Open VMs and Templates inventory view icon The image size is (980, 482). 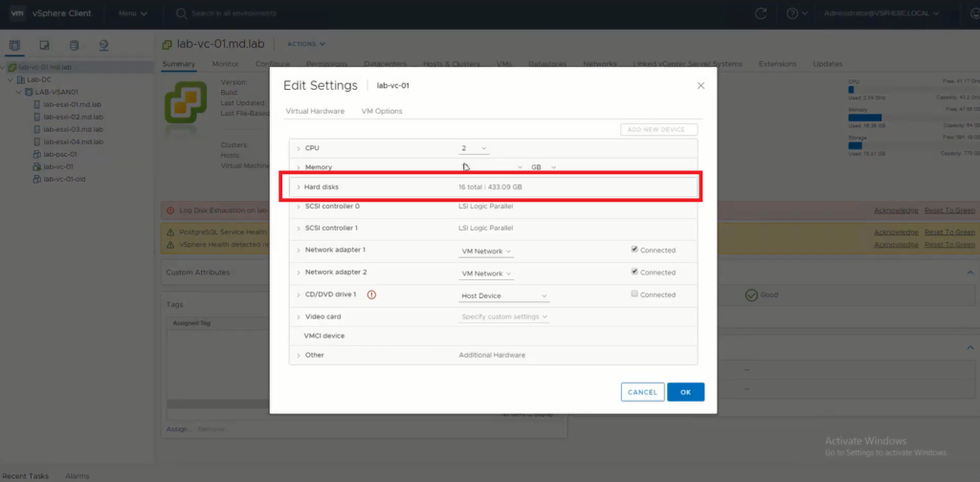pos(44,45)
